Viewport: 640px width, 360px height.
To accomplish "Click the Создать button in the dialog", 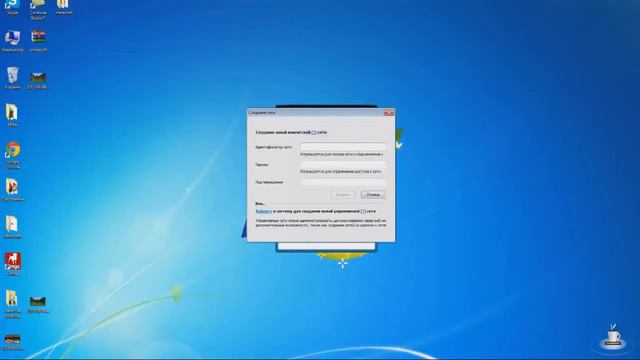I will 343,195.
